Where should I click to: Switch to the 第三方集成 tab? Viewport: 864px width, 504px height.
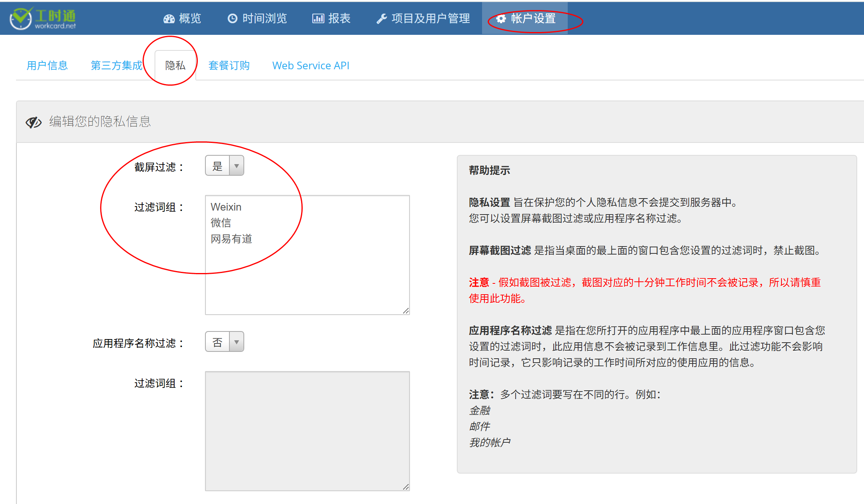(117, 66)
